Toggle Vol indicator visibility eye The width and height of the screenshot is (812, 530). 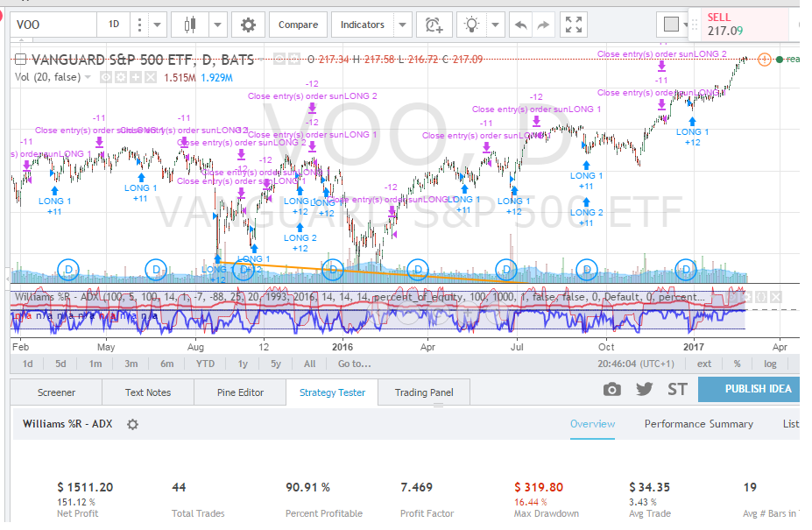106,77
